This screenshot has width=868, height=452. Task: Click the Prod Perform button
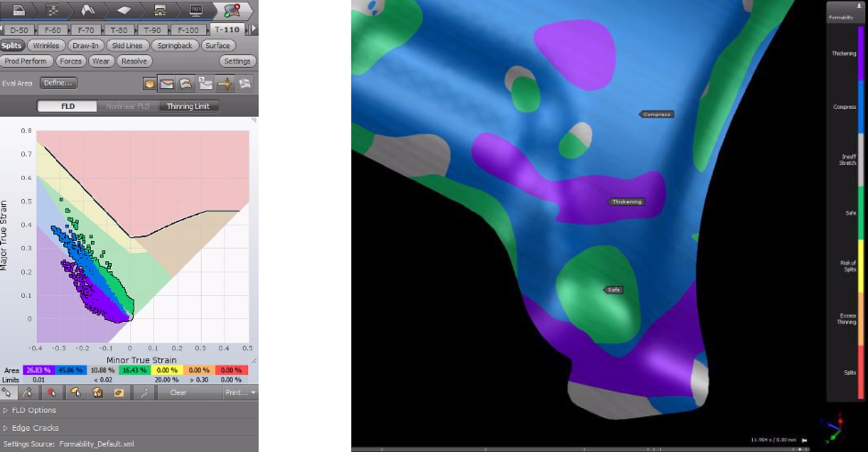coord(26,61)
